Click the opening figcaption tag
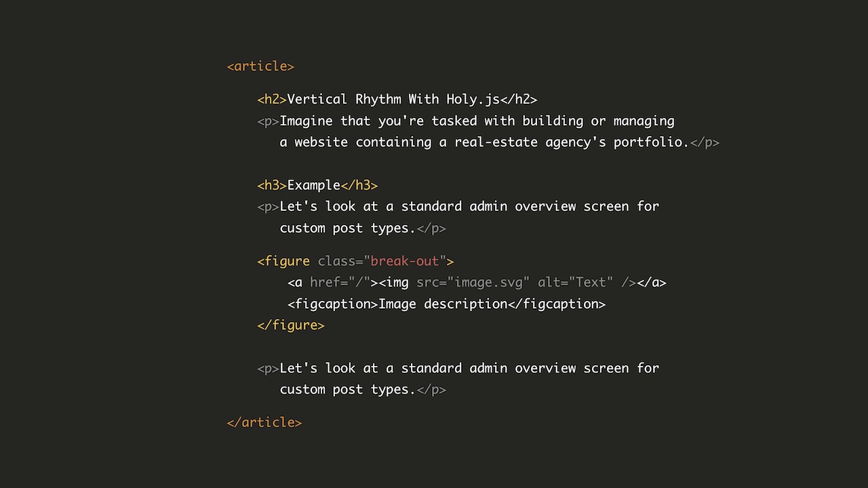868x488 pixels. [x=332, y=304]
